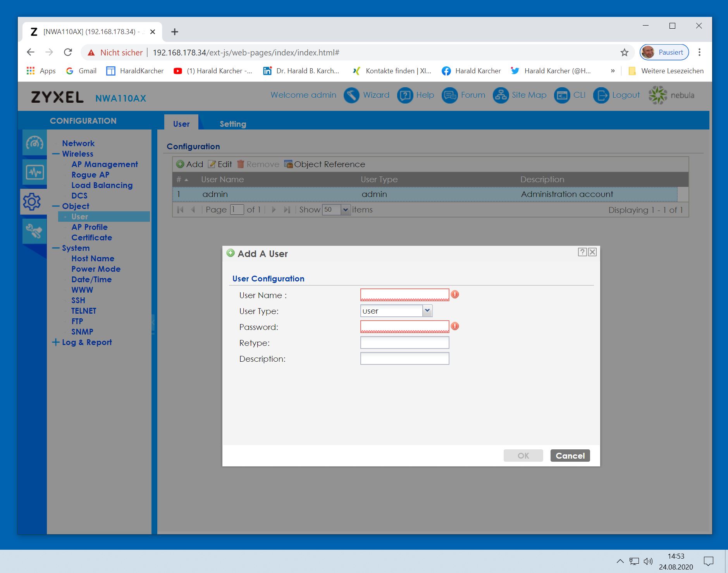Click the Help icon in header
728x573 pixels.
[x=405, y=95]
